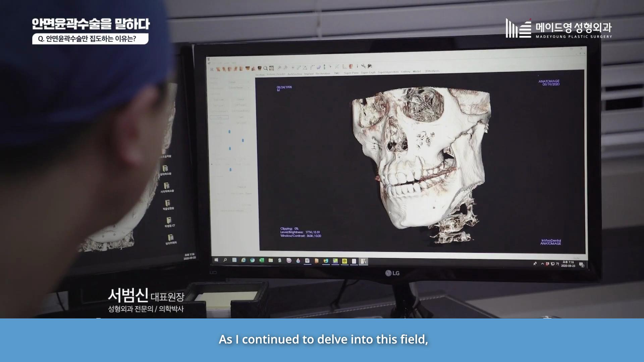Image resolution: width=644 pixels, height=362 pixels.
Task: Click the Teeth rendering preset button
Action: click(x=241, y=117)
